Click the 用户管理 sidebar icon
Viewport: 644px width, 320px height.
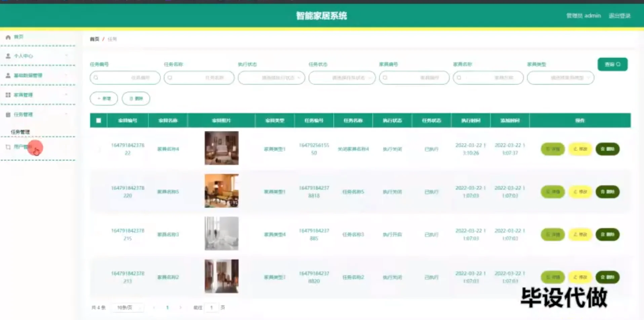tap(8, 147)
